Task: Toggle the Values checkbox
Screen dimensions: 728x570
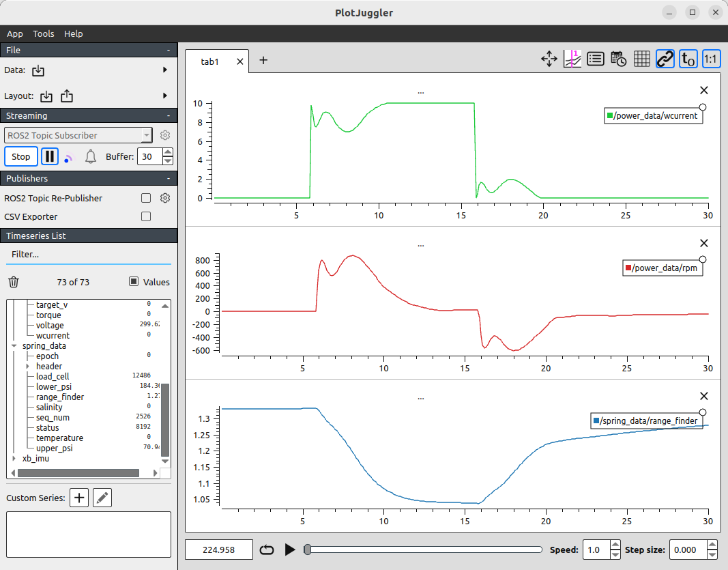Action: pos(134,282)
